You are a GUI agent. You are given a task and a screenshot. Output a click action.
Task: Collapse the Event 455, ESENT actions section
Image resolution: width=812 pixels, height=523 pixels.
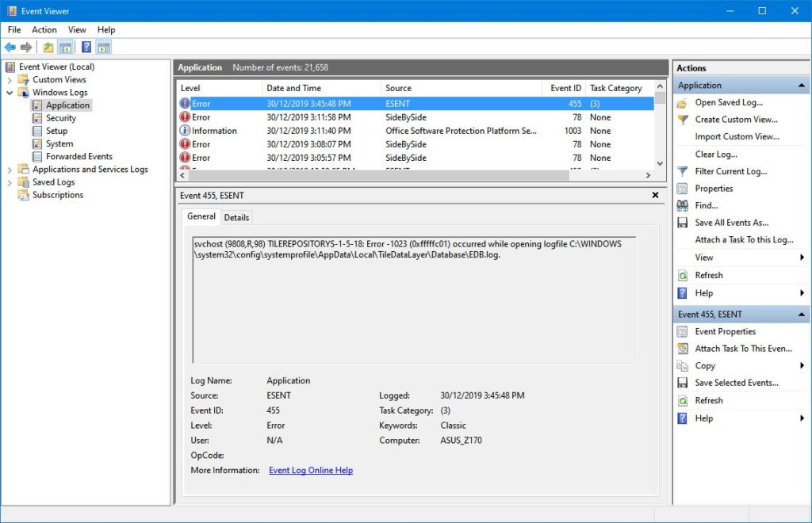pyautogui.click(x=801, y=315)
